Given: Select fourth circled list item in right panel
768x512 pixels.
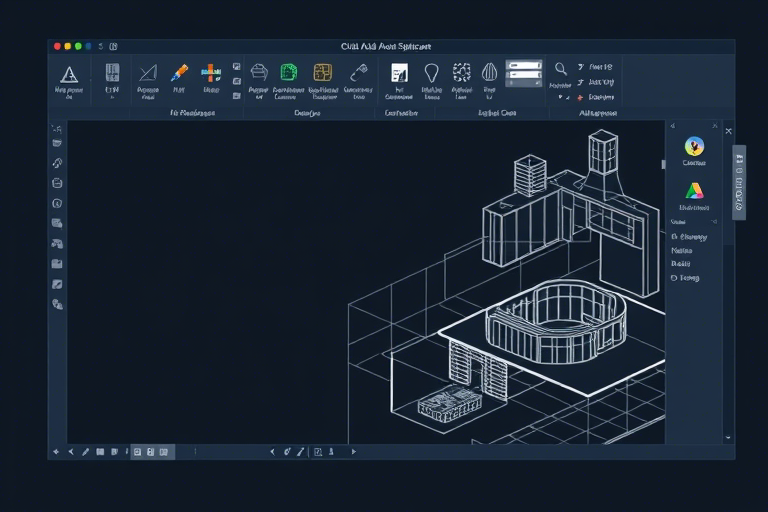Looking at the screenshot, I should 685,278.
